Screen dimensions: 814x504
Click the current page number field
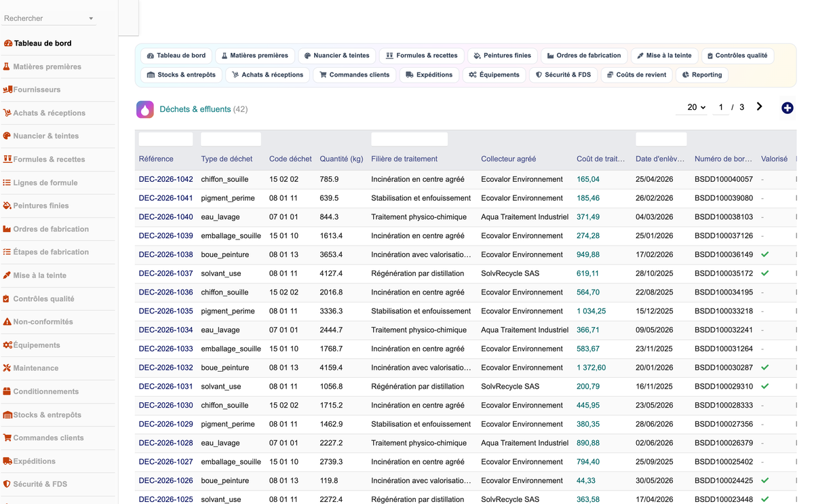(x=720, y=107)
